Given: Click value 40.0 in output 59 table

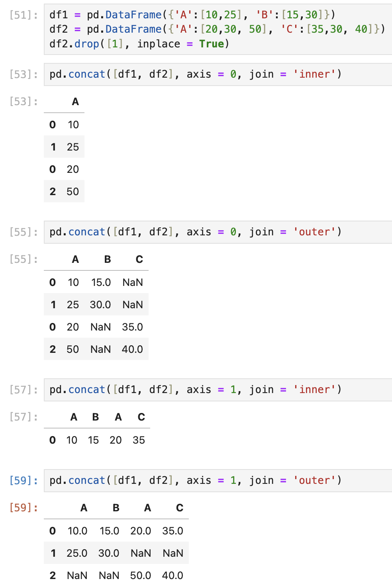Looking at the screenshot, I should click(x=173, y=575).
